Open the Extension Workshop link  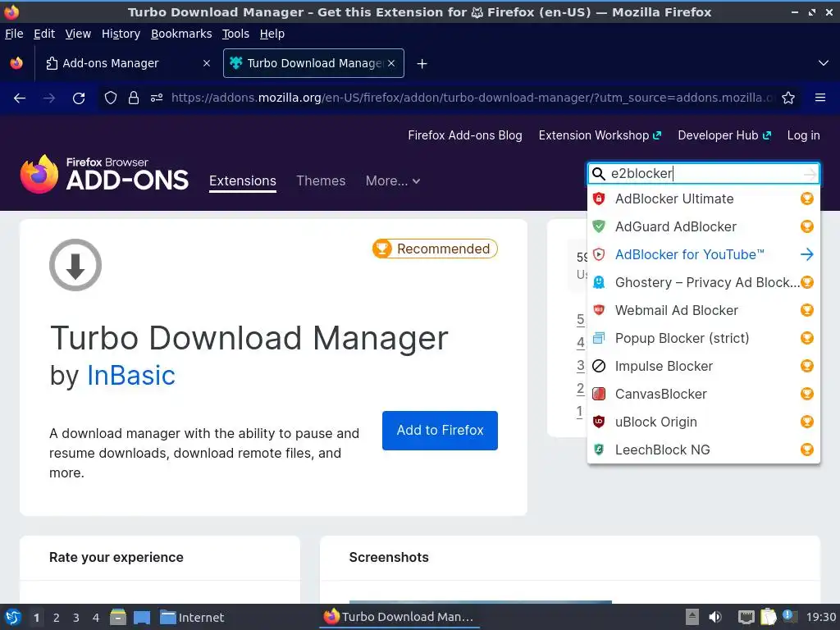click(600, 135)
